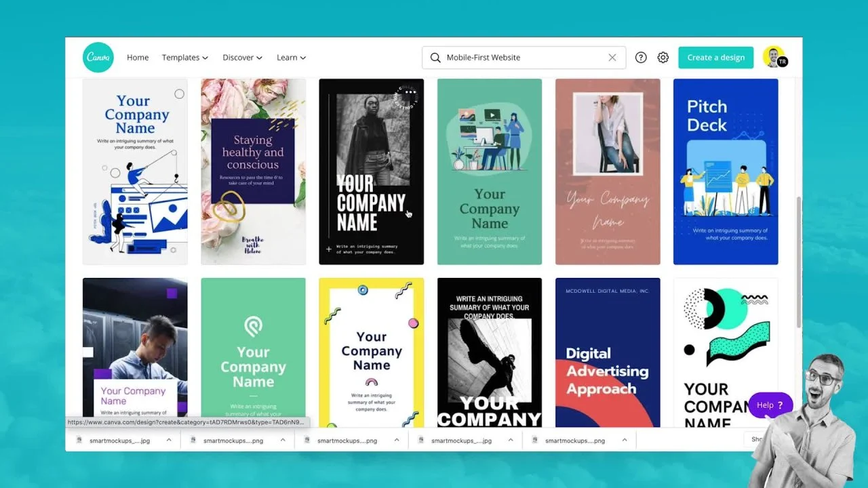Click the search magnifier icon
This screenshot has height=488, width=868.
pyautogui.click(x=435, y=58)
